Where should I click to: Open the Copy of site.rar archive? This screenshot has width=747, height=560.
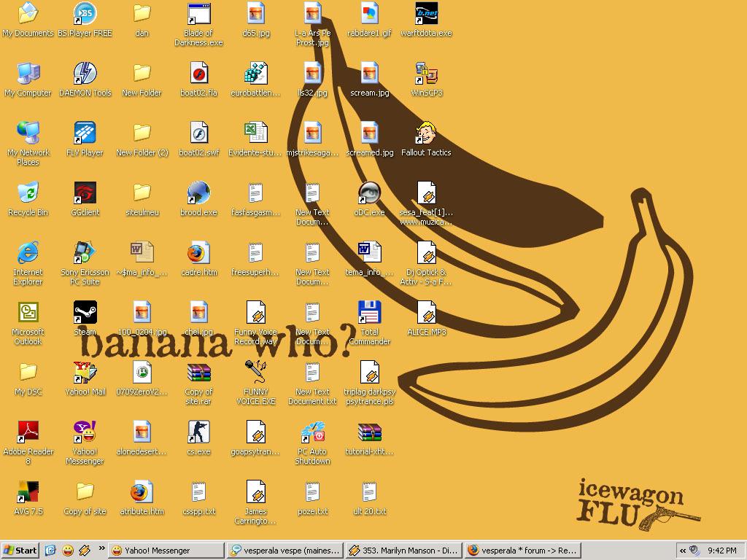pos(198,373)
